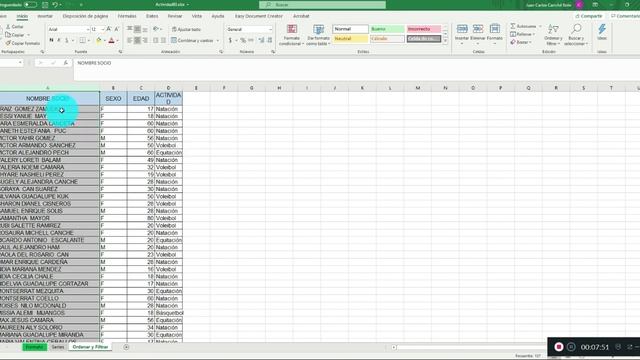Open the Fuente dialog launcher

point(120,52)
